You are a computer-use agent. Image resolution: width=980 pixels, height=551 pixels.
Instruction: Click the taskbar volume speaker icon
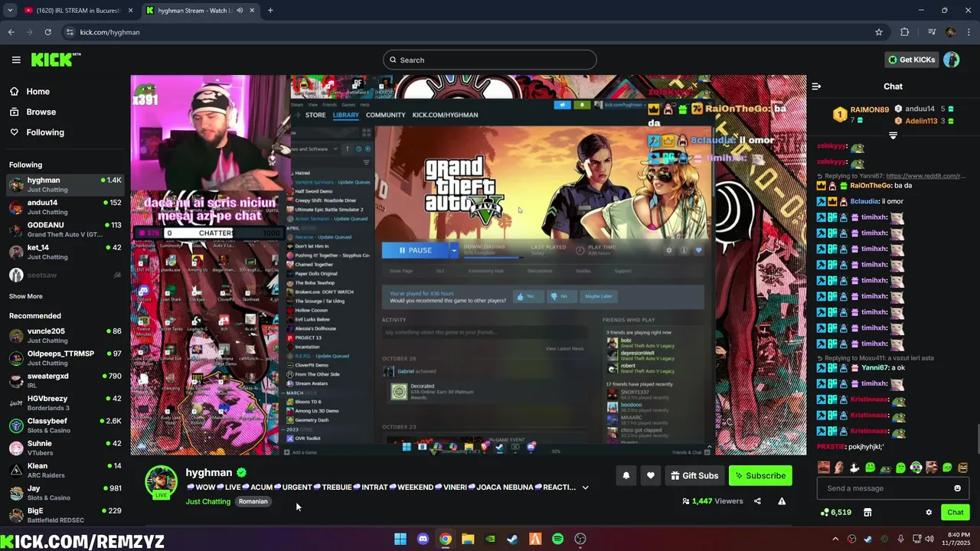point(929,539)
